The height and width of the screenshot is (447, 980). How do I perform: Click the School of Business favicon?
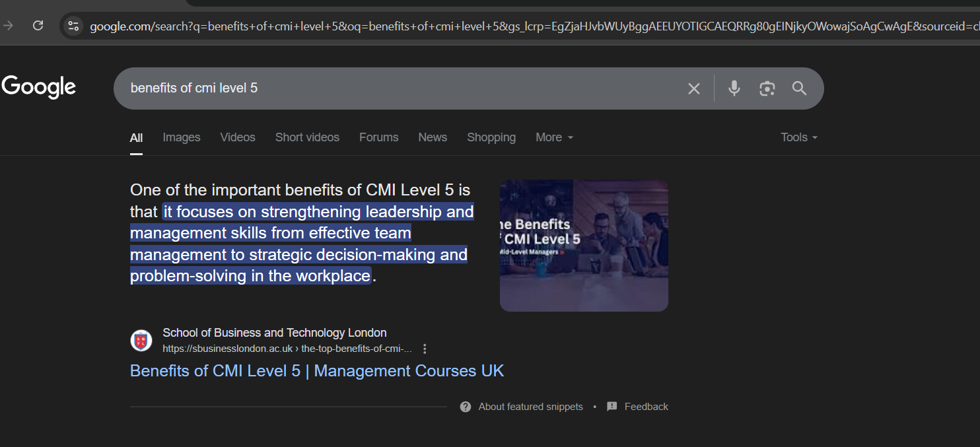(x=141, y=341)
